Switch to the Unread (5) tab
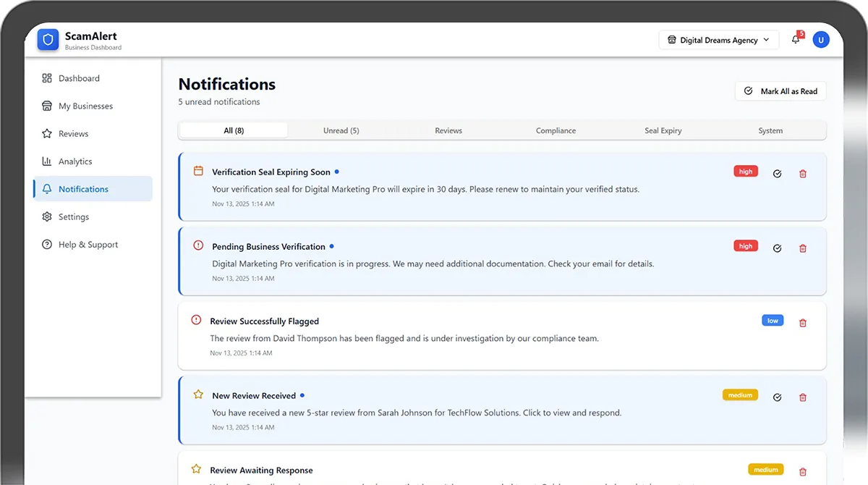Viewport: 868px width, 485px height. [x=341, y=131]
